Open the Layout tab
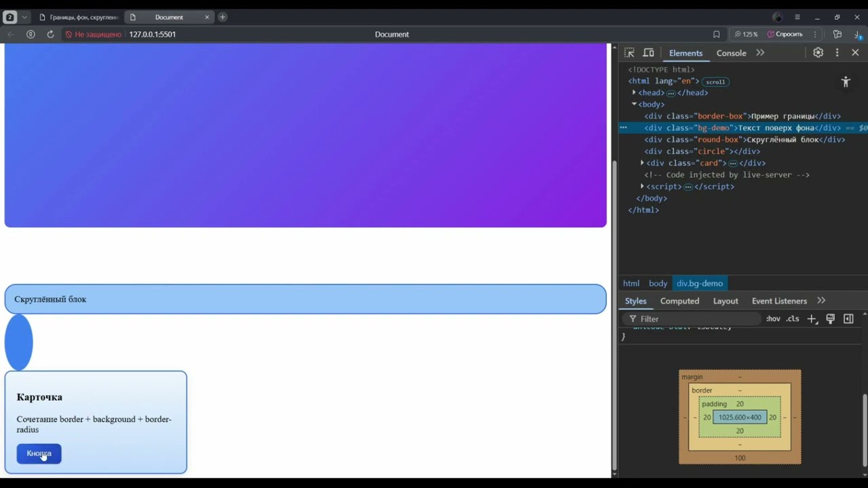Image resolution: width=868 pixels, height=488 pixels. (x=726, y=301)
